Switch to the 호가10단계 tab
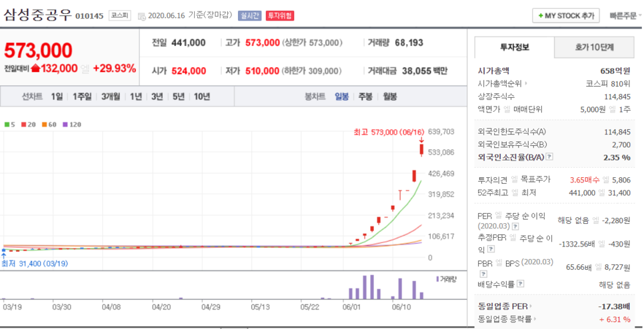644x329 pixels. pos(594,47)
